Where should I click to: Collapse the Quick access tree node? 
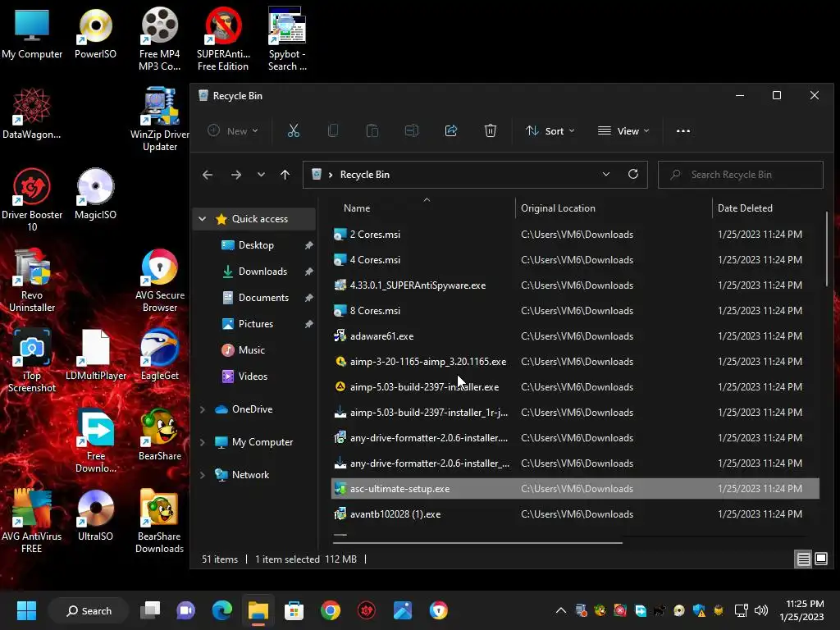(x=202, y=218)
